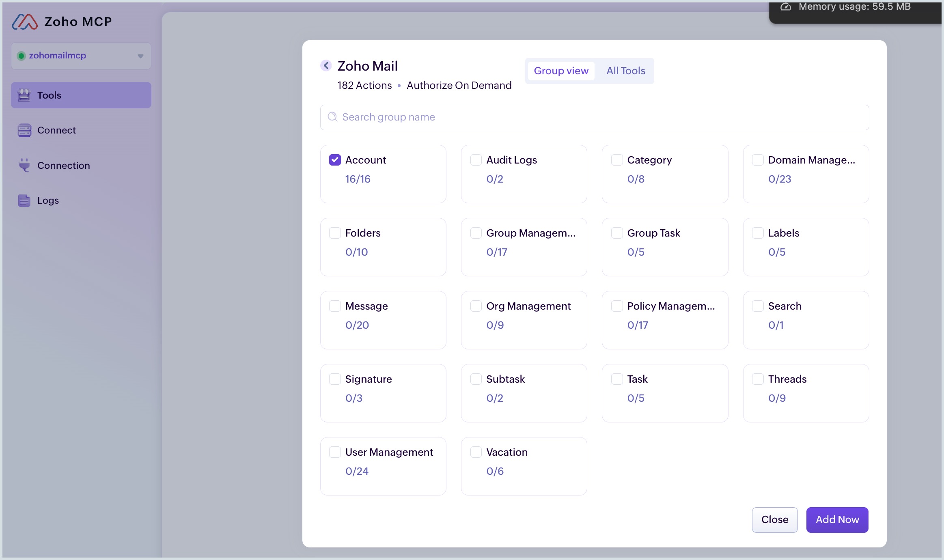Switch to the Group view tab
This screenshot has width=944, height=560.
coord(561,71)
